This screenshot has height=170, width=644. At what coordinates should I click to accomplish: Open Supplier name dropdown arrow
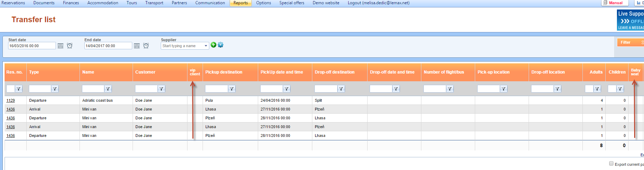tap(206, 46)
